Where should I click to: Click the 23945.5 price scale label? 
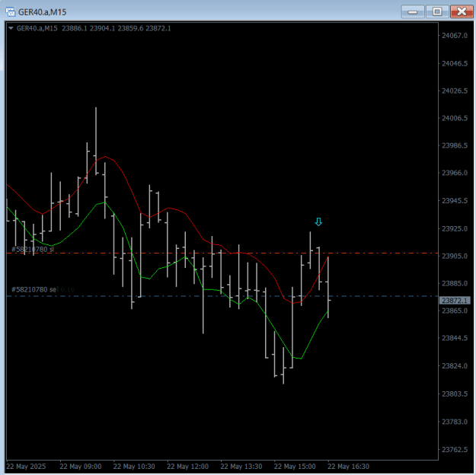455,201
